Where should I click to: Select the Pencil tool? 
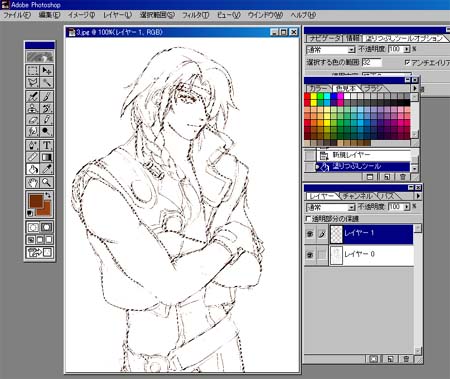(46, 120)
